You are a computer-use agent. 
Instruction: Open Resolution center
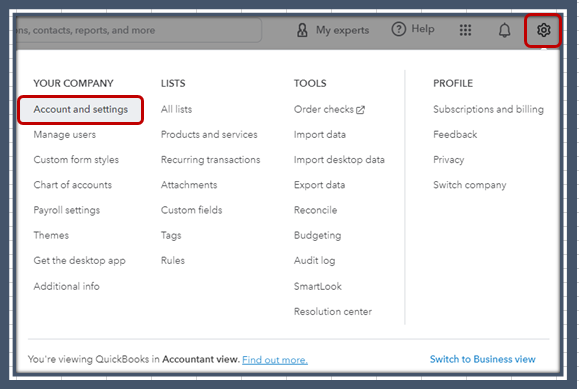click(333, 311)
